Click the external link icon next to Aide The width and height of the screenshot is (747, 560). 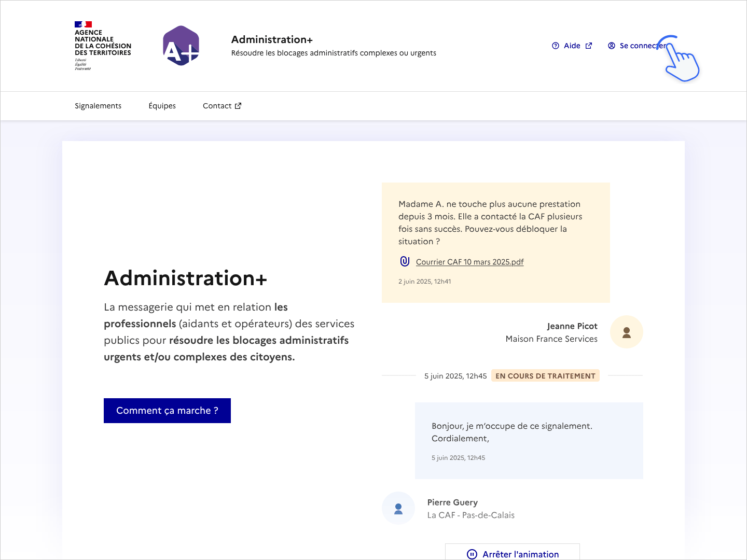coord(589,45)
